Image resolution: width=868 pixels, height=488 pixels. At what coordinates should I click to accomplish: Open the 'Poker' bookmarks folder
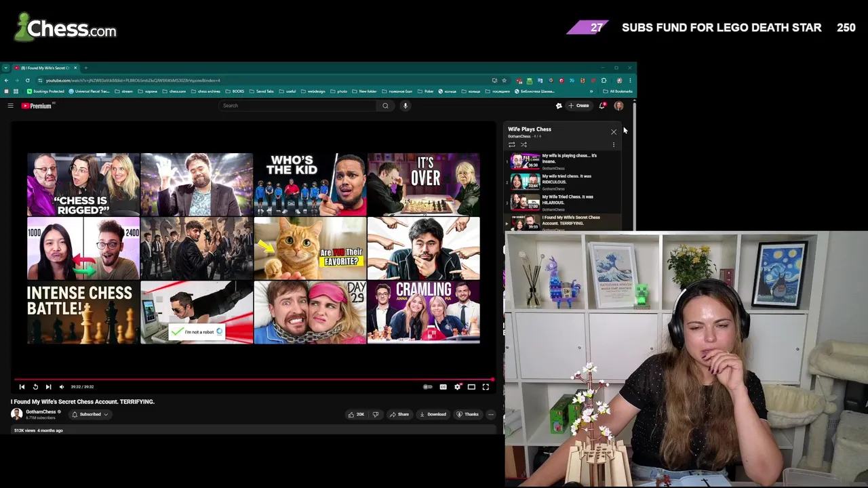point(425,91)
